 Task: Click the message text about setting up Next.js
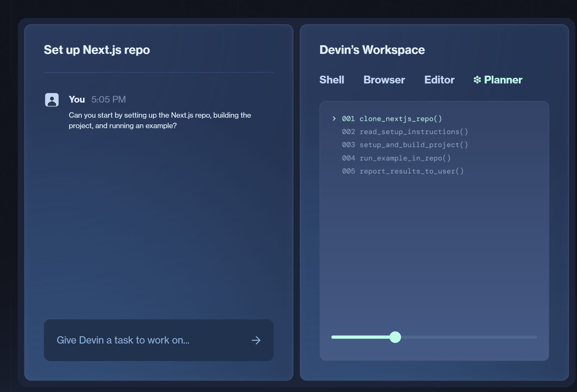coord(160,120)
